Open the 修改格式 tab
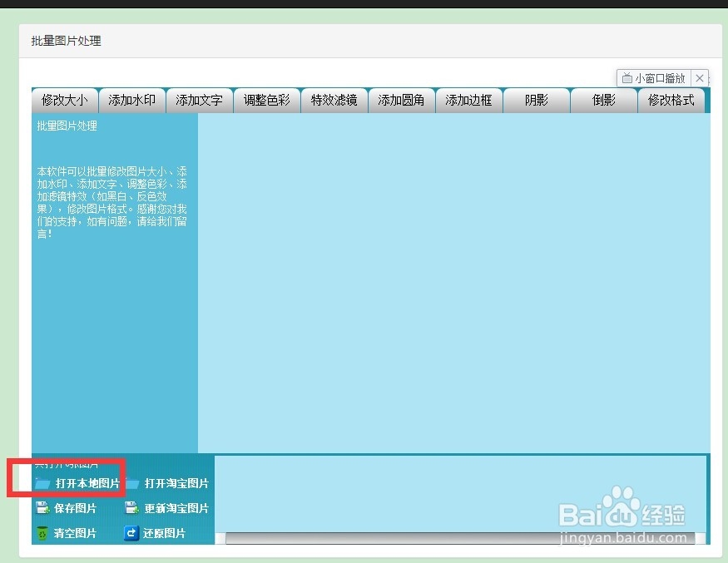The width and height of the screenshot is (728, 563). click(671, 101)
